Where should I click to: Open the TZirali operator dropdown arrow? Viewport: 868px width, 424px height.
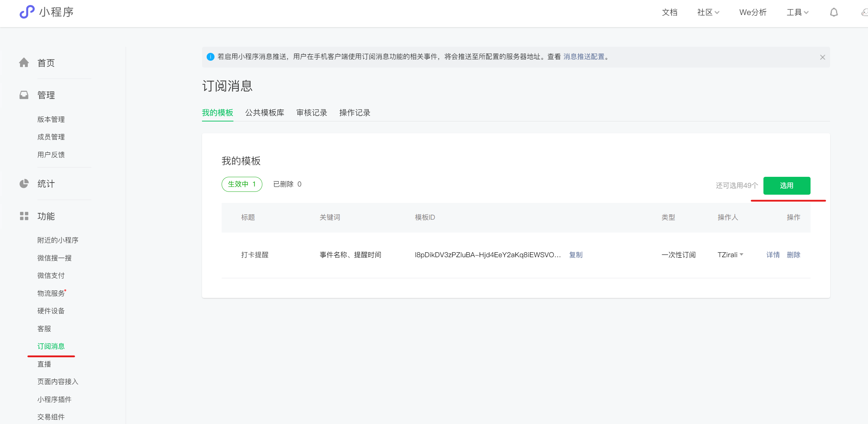coord(742,255)
